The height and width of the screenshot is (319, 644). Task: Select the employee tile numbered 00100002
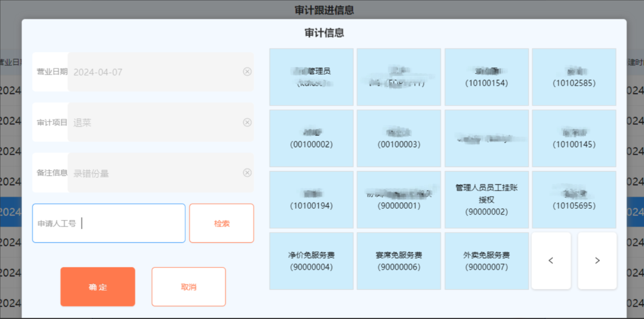[x=311, y=138]
